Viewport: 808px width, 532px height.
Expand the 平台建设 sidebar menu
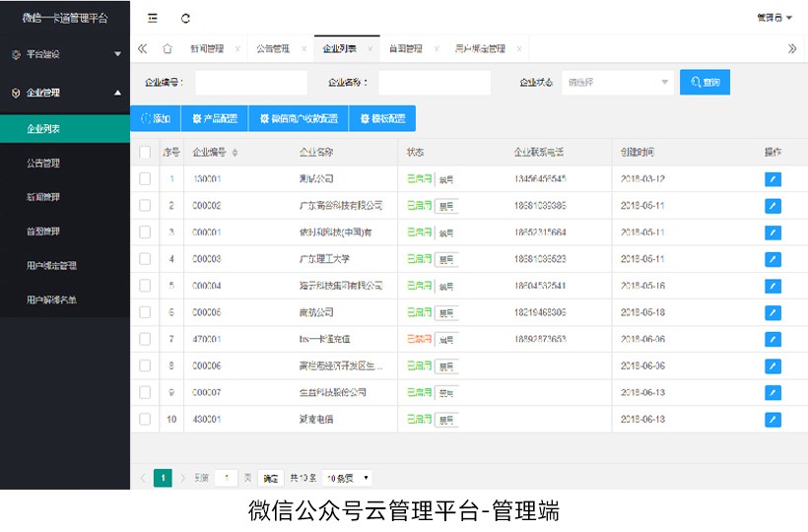tap(65, 54)
